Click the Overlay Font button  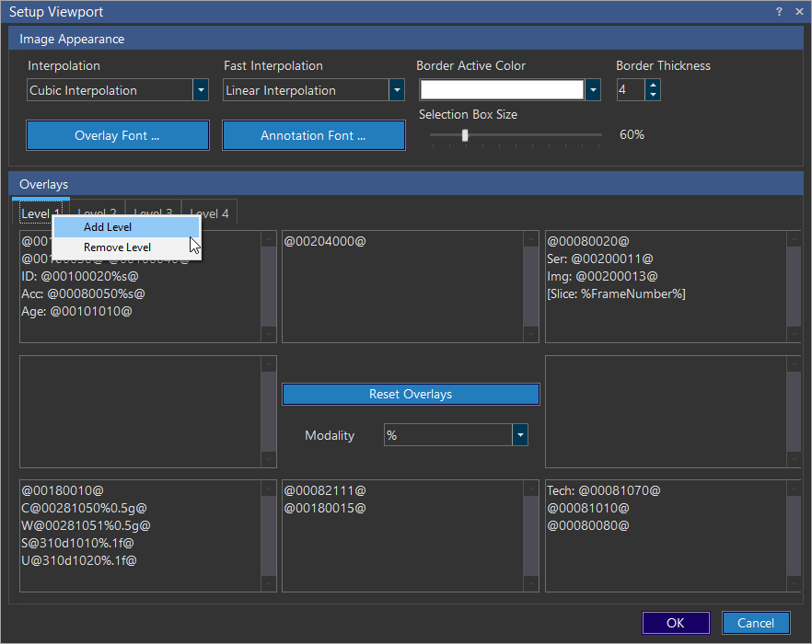[117, 135]
